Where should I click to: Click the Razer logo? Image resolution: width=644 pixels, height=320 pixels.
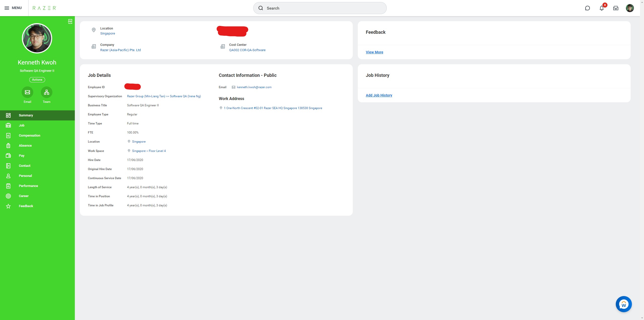tap(44, 8)
